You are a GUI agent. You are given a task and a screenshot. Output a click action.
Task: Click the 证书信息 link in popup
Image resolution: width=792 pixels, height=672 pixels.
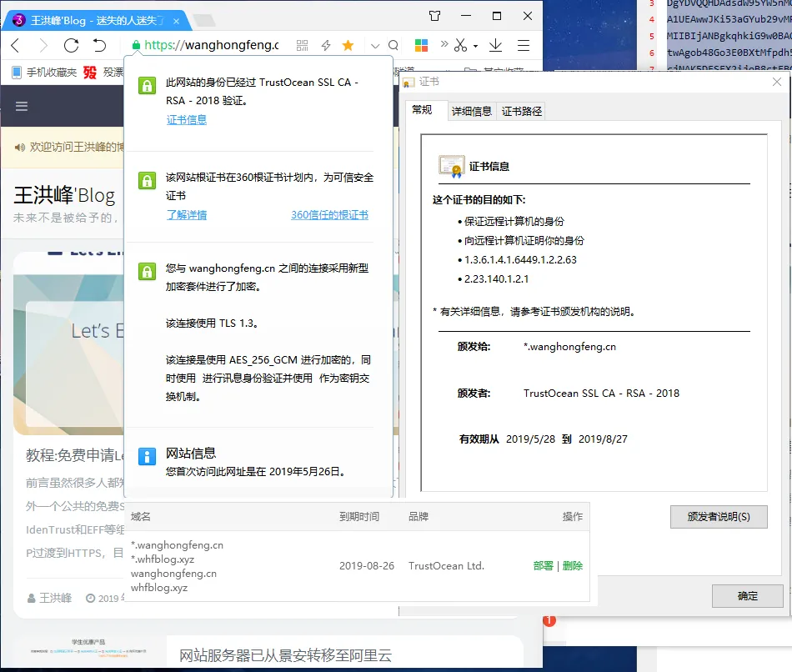(x=187, y=120)
